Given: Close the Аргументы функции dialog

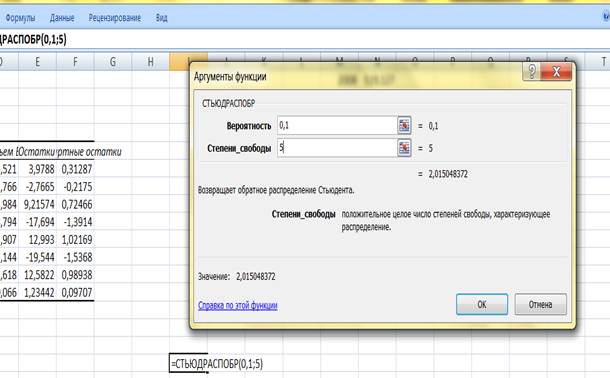Looking at the screenshot, I should [x=556, y=72].
